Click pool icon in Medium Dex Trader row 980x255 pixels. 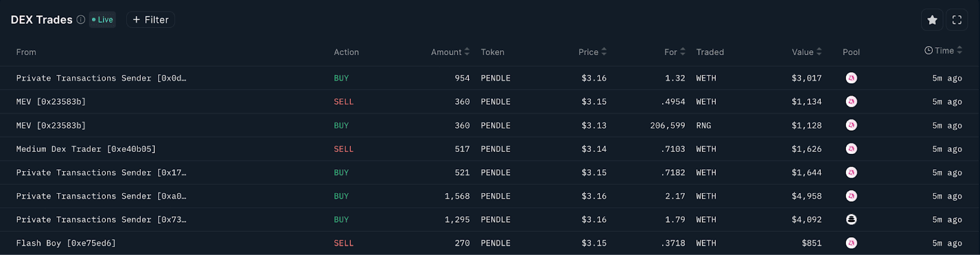[851, 149]
